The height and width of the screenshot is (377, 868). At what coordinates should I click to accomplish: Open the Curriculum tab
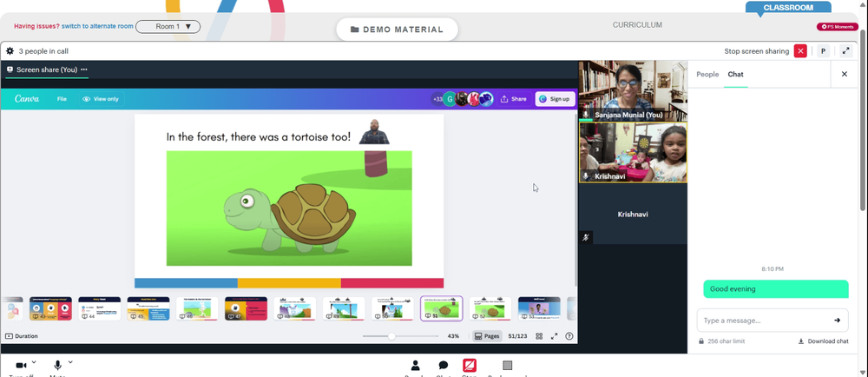click(637, 25)
